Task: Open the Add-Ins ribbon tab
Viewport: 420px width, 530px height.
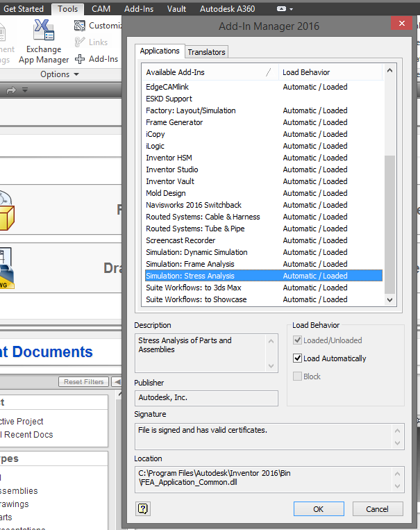Action: pyautogui.click(x=139, y=9)
